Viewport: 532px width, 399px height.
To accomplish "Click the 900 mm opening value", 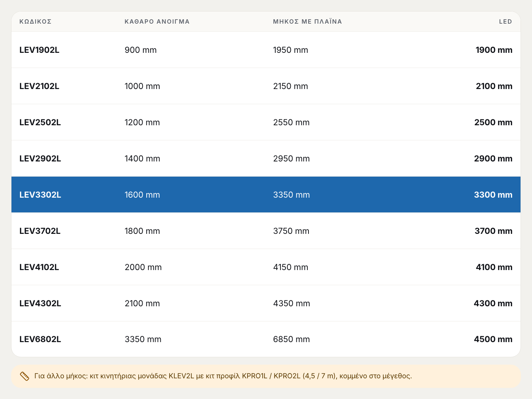I will tap(141, 50).
